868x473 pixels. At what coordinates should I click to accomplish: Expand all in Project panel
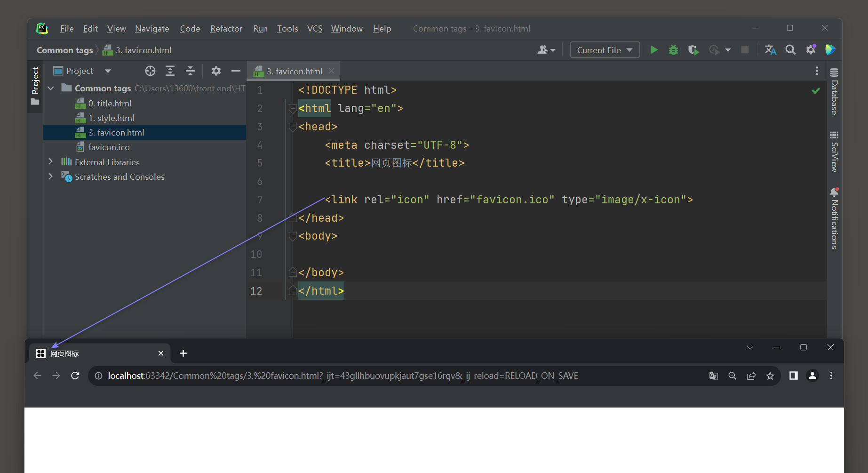tap(170, 71)
